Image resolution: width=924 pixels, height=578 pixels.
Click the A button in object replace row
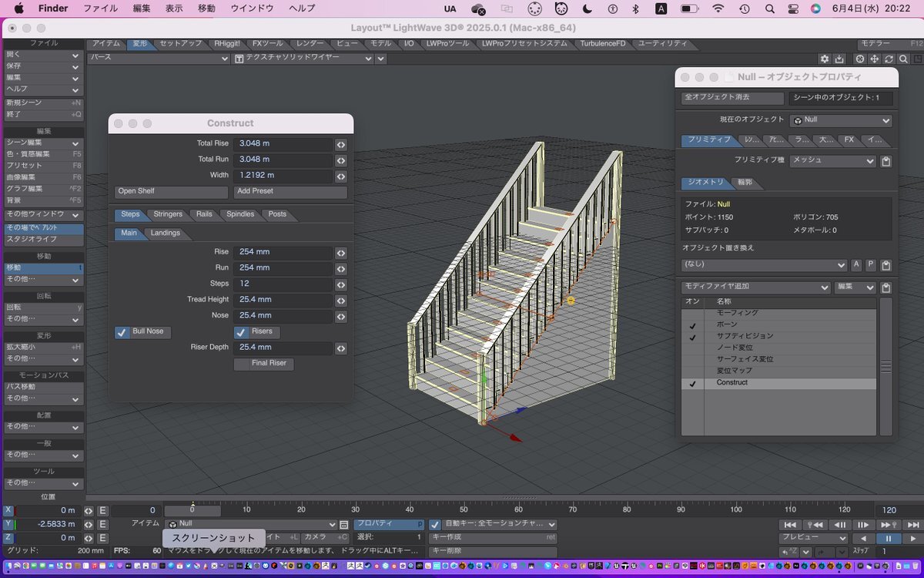point(856,265)
